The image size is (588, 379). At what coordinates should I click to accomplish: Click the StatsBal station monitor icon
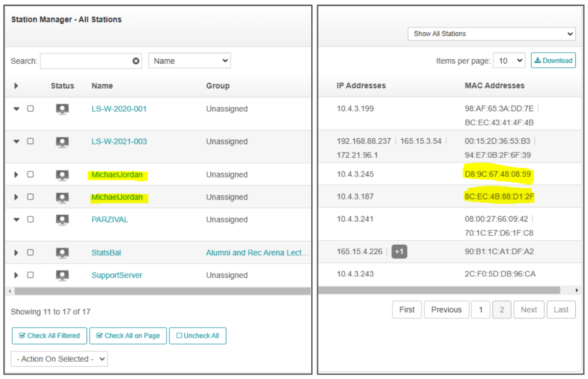point(62,253)
